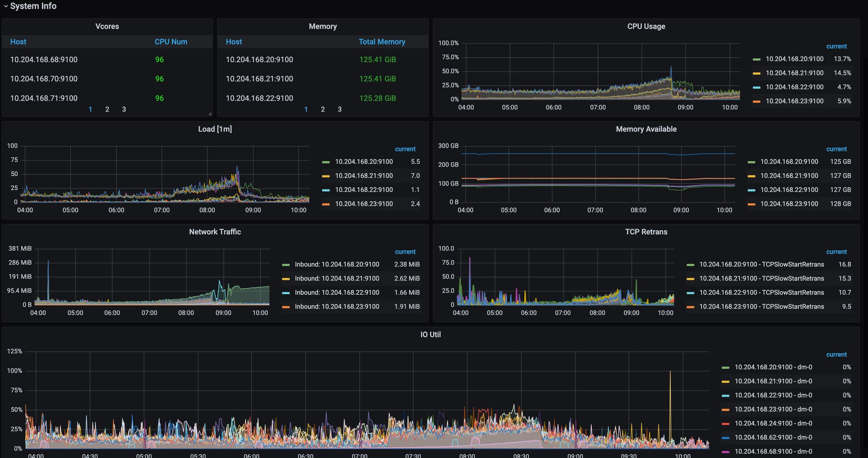Sort TCP Retrans legend by current header
The width and height of the screenshot is (868, 458).
click(x=836, y=252)
